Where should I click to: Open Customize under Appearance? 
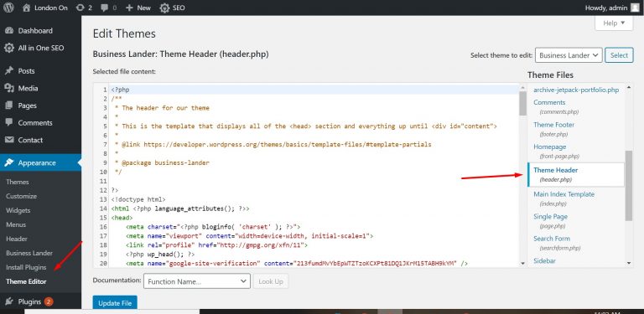point(21,196)
